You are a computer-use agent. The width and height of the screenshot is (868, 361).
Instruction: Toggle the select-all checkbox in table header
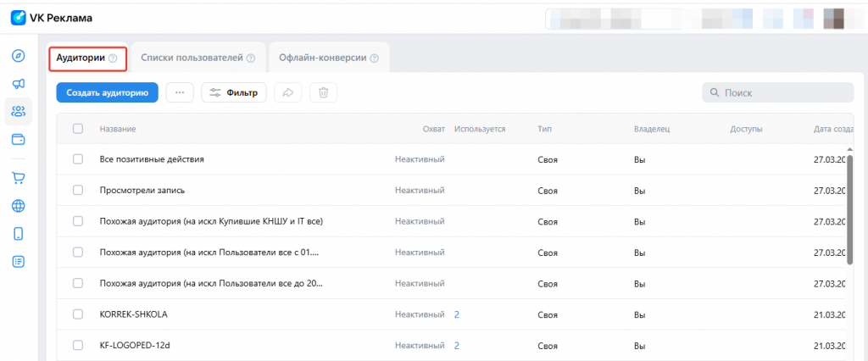click(78, 129)
